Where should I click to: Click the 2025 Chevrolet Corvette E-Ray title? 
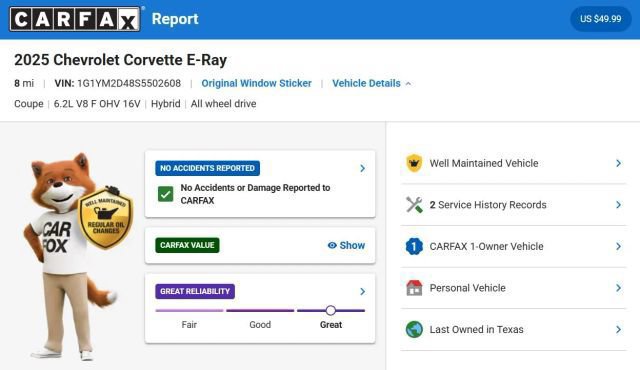point(120,60)
